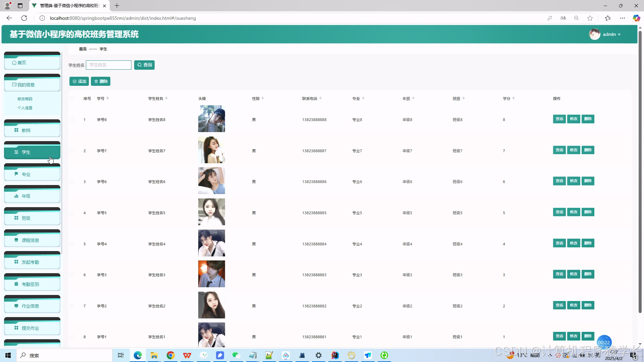The height and width of the screenshot is (362, 644).
Task: Open 课程信息 in the sidebar menu
Action: 30,240
